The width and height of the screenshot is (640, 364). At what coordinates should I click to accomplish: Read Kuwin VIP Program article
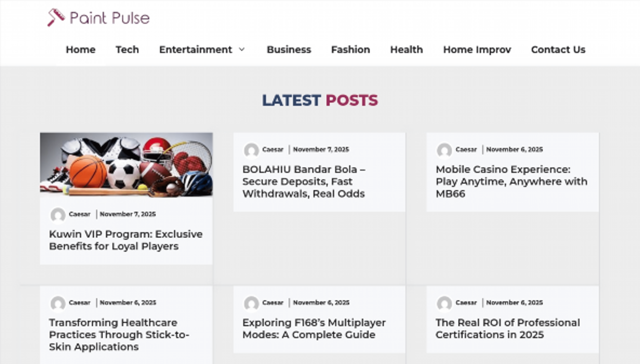click(x=126, y=240)
